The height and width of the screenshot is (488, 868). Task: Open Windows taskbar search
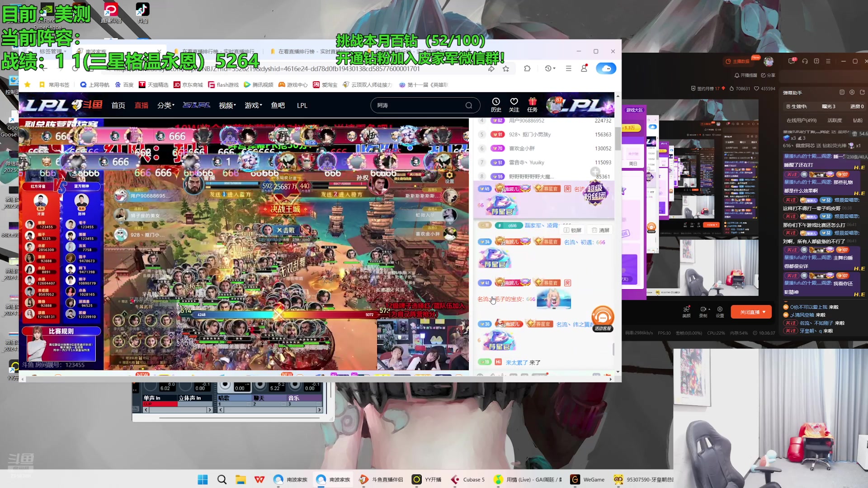222,479
